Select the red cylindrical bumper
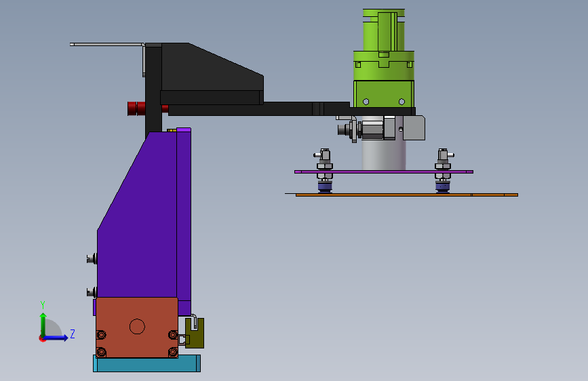 pyautogui.click(x=136, y=108)
